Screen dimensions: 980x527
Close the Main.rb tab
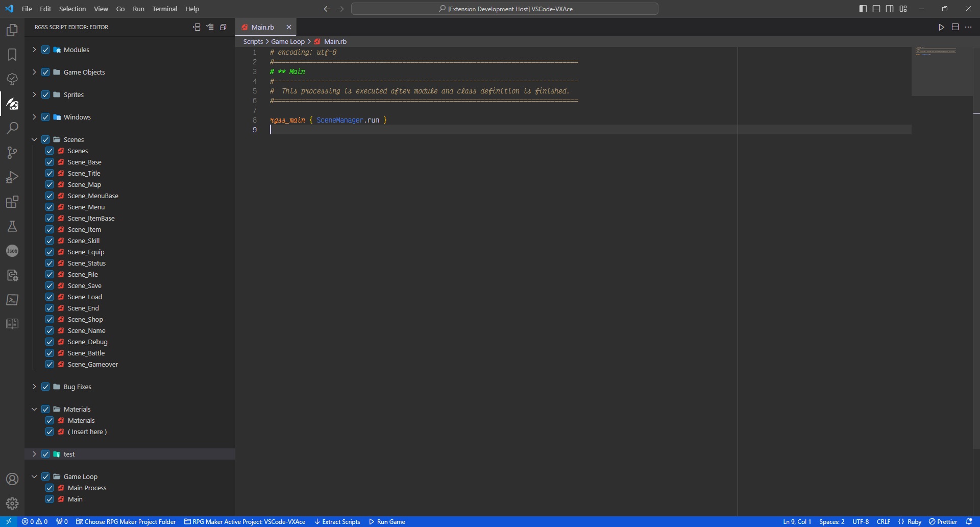pos(289,27)
